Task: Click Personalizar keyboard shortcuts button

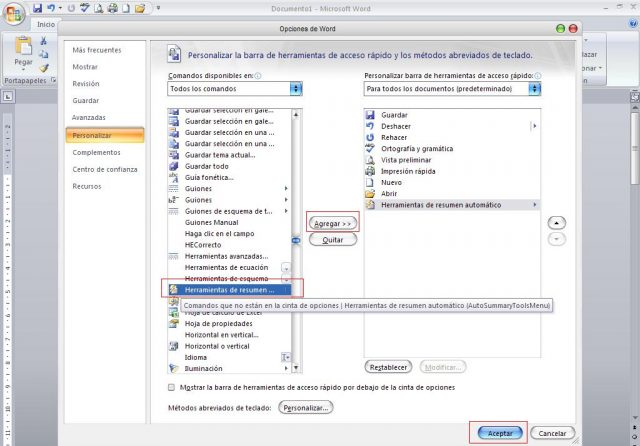Action: coord(306,407)
